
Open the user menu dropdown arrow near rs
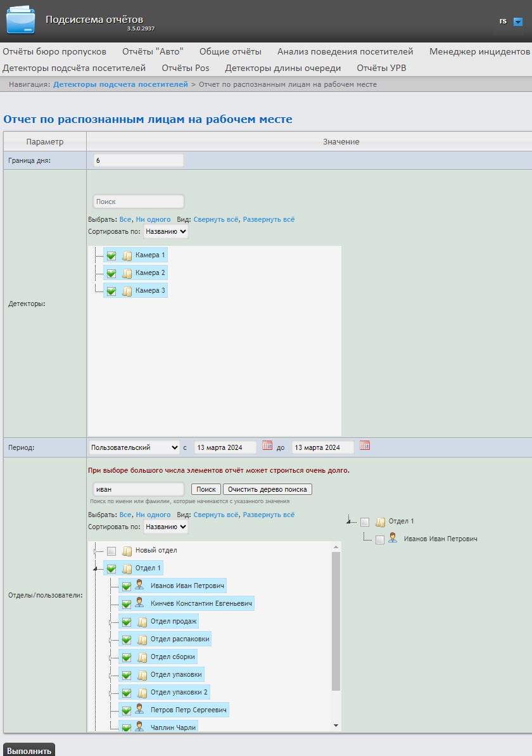pos(517,22)
